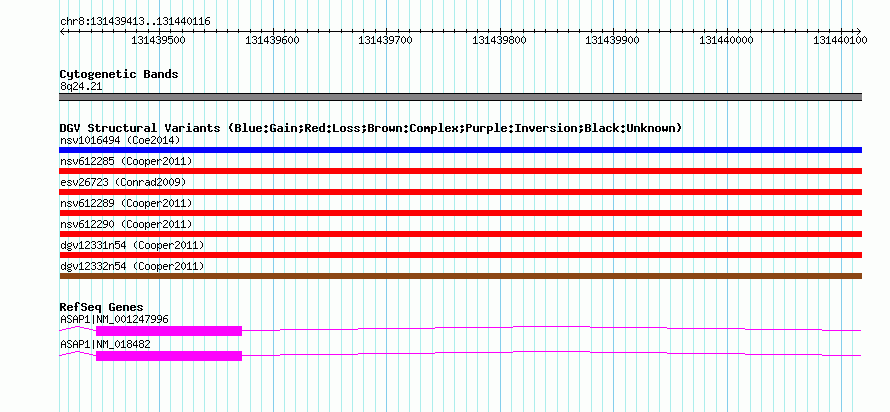Click the esv26723 red loss bar
The height and width of the screenshot is (412, 890).
pos(460,192)
